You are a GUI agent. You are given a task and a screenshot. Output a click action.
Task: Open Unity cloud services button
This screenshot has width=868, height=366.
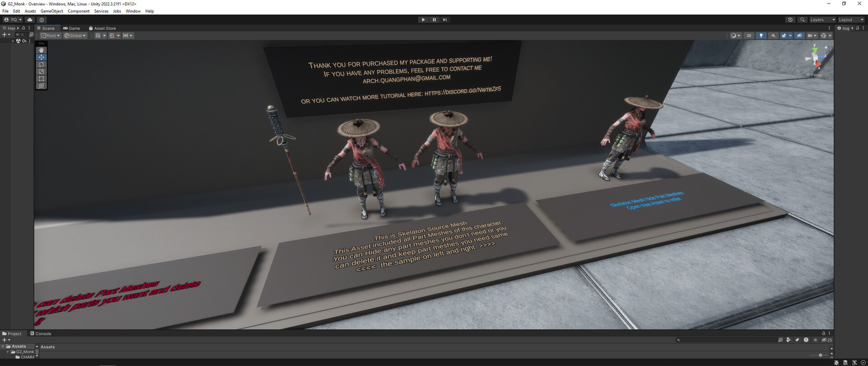[30, 20]
